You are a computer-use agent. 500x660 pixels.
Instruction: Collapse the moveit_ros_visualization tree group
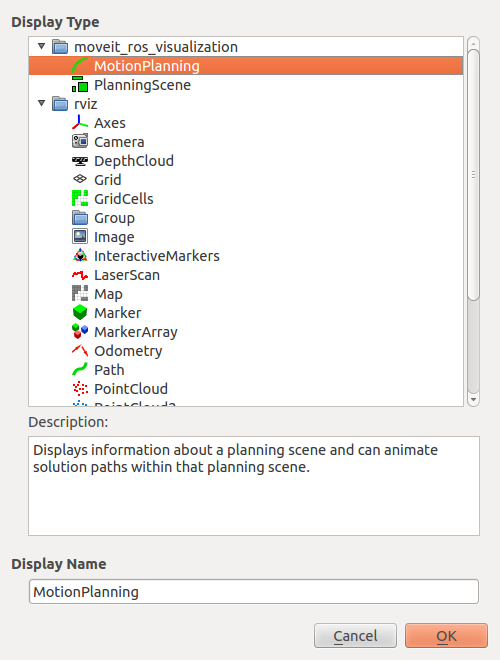tap(41, 46)
